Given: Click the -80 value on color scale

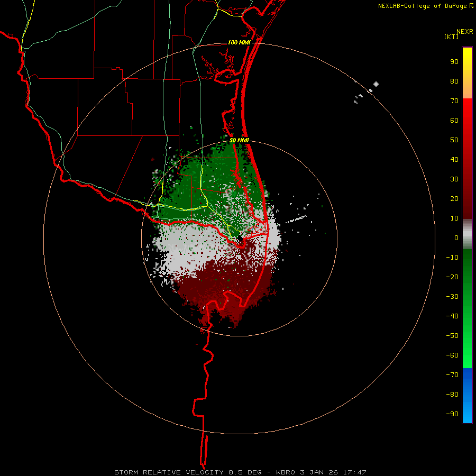Looking at the screenshot, I should pos(452,395).
